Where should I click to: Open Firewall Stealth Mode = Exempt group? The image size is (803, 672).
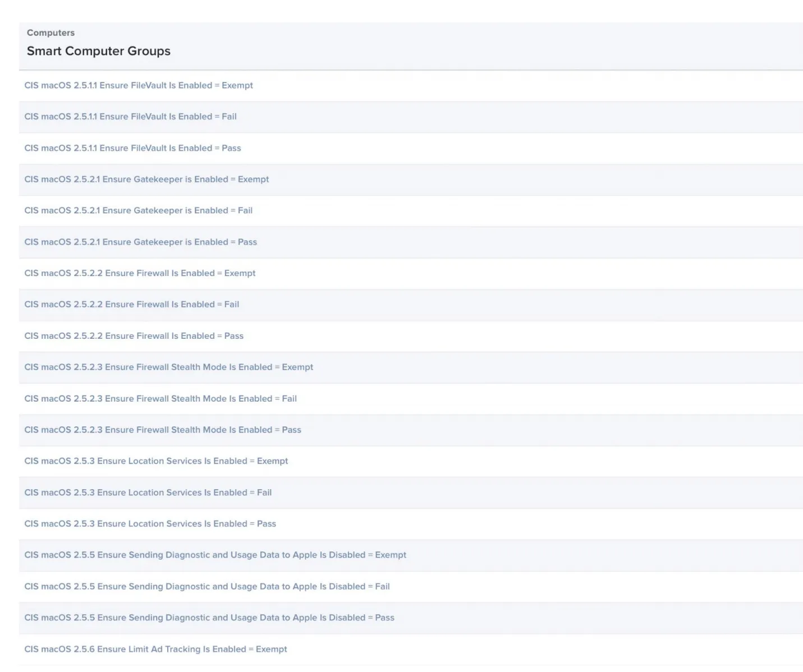pyautogui.click(x=168, y=367)
